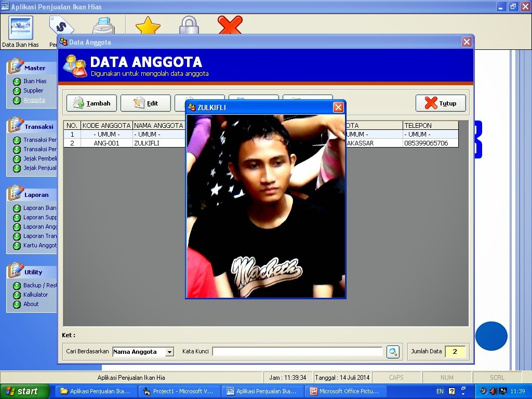Open Jejak Penjualan transaction link

click(40, 168)
